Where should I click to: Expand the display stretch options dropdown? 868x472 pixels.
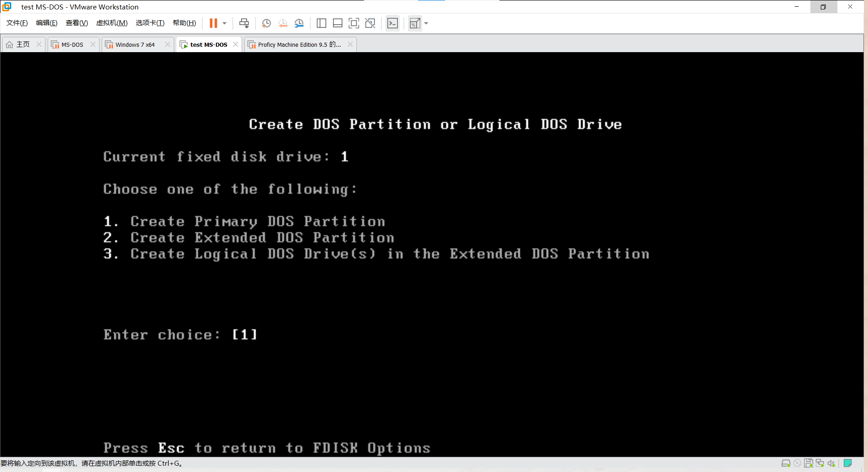[426, 23]
